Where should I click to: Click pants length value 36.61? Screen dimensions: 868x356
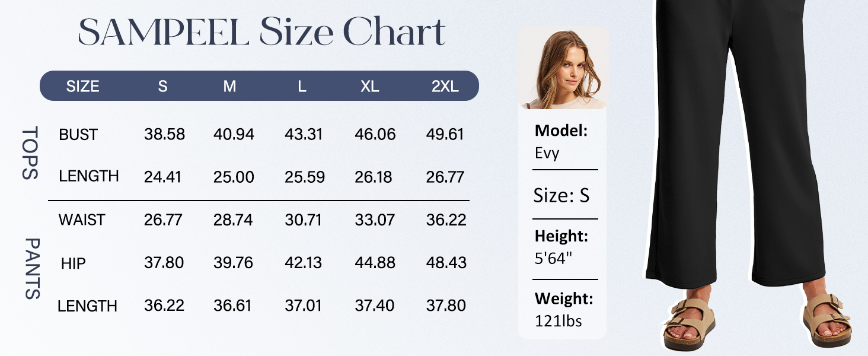click(232, 306)
